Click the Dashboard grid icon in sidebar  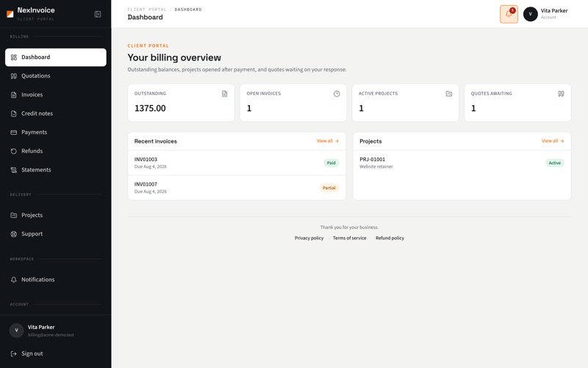pos(14,57)
